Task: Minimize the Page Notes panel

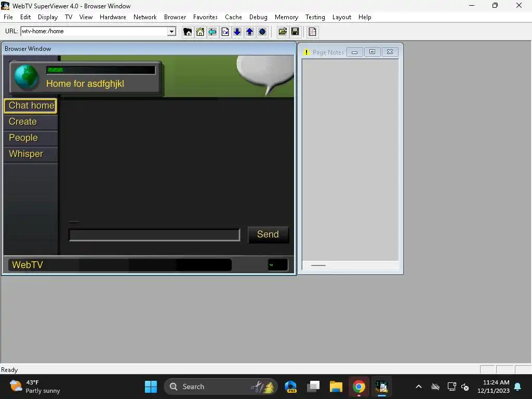Action: 354,52
